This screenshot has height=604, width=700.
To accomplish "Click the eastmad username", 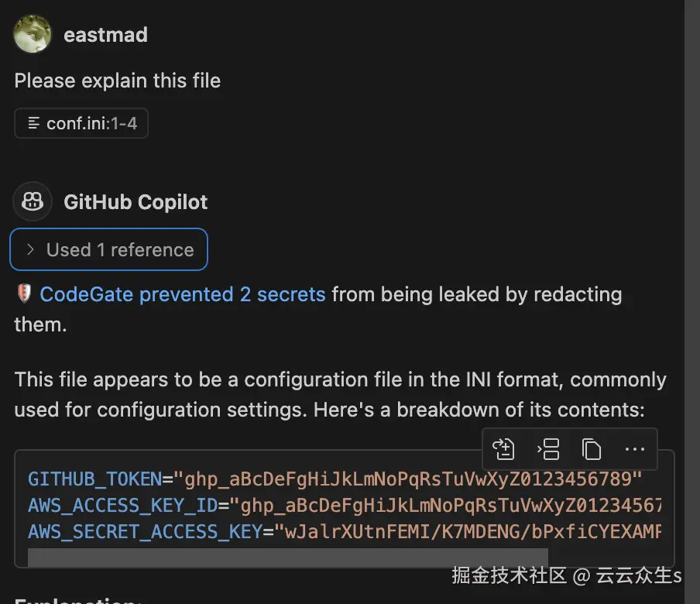I will pos(105,35).
